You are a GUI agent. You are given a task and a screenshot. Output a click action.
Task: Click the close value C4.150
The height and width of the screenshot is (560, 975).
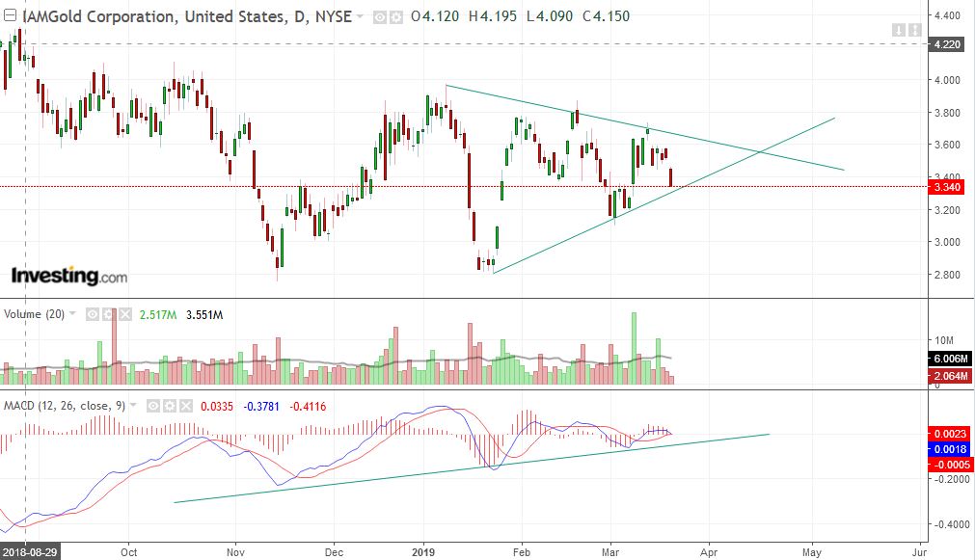tap(607, 16)
